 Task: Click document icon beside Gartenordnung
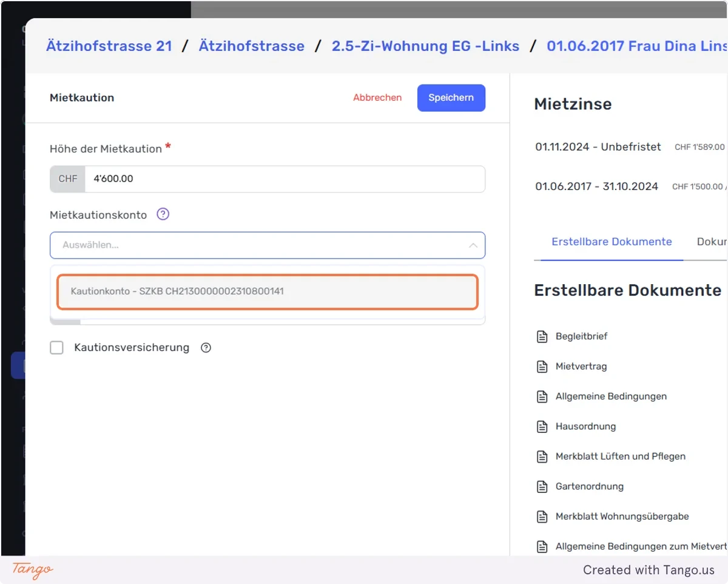point(542,487)
